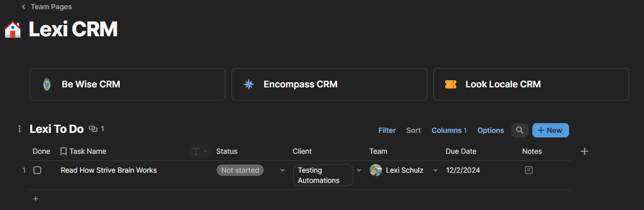
Task: Open the Lexi Schulz team dropdown arrow
Action: click(x=435, y=170)
